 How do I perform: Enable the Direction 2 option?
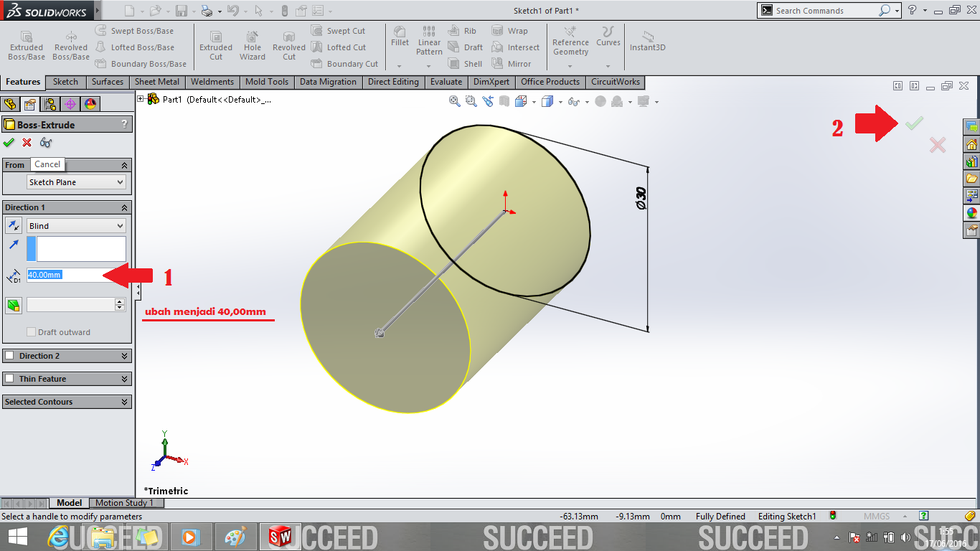9,355
